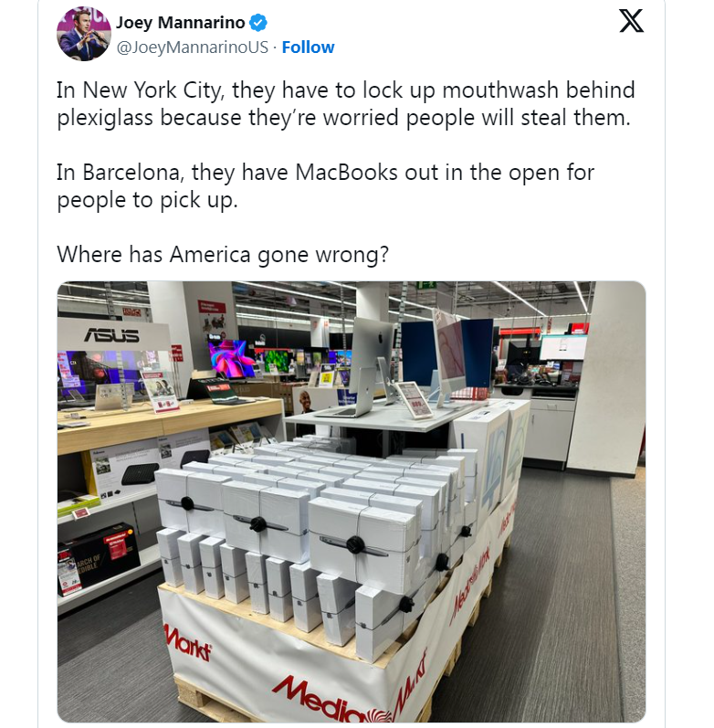Screen dimensions: 714x728
Task: Follow Joey Mannarino via Follow link
Action: [308, 47]
